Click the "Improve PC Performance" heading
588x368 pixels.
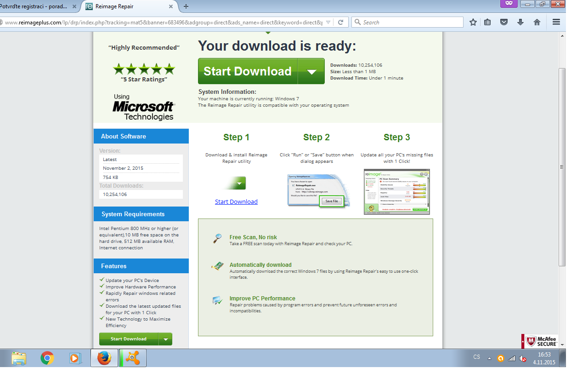262,299
